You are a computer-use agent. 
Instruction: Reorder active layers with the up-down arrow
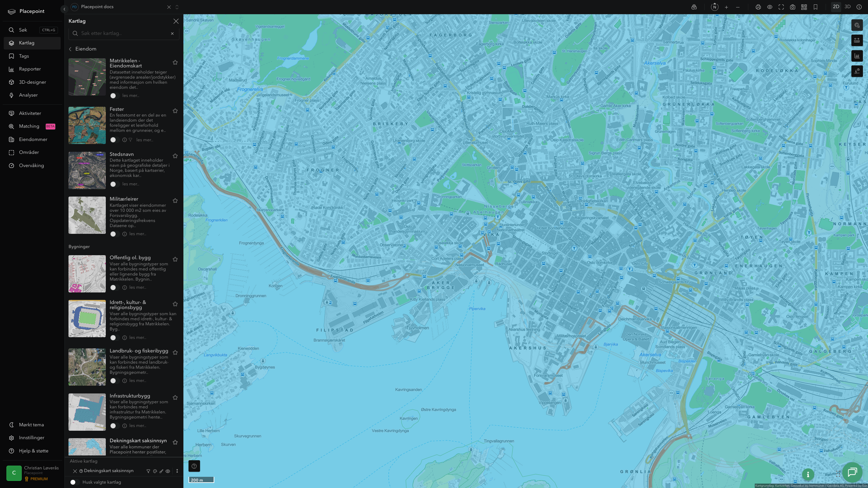coord(177,471)
